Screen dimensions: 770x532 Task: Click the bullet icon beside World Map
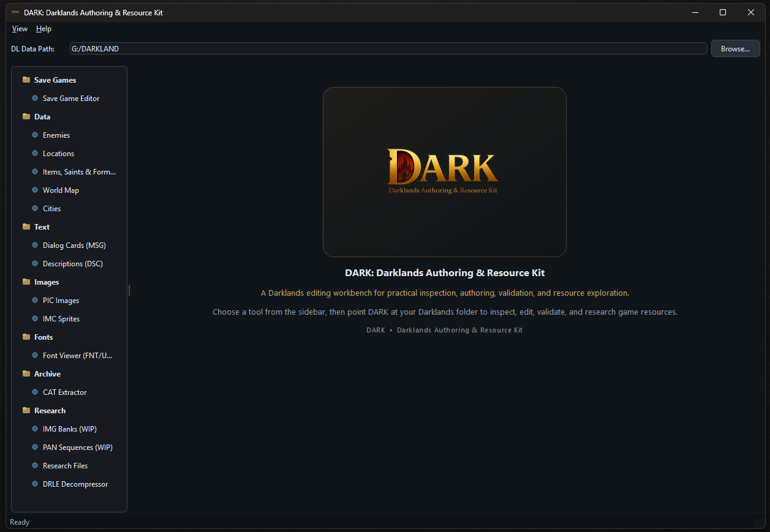click(x=35, y=190)
